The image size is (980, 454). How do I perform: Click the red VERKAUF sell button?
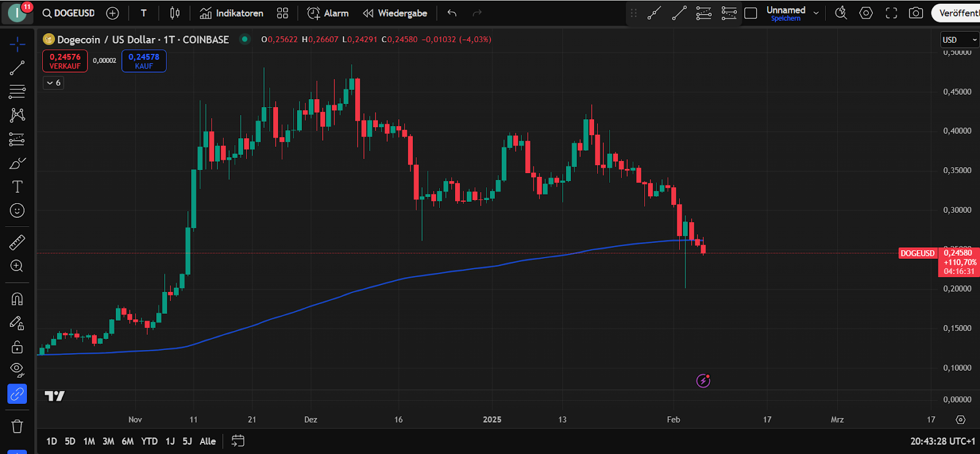[65, 61]
